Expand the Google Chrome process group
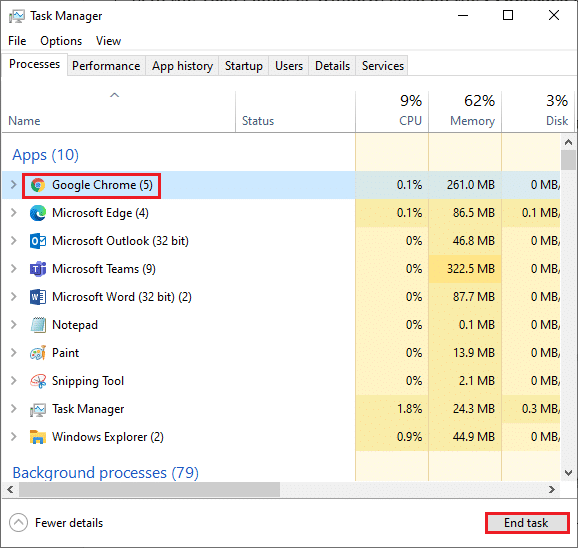578x548 pixels. pos(14,185)
